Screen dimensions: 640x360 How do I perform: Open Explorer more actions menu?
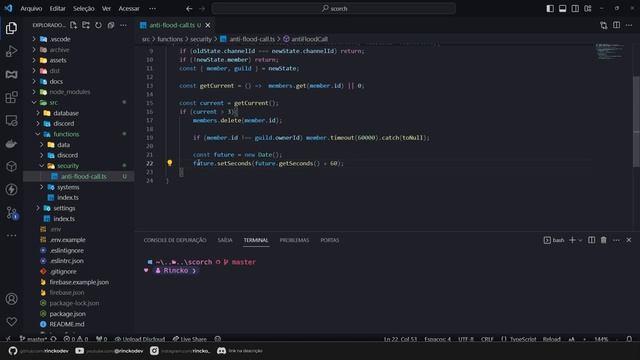point(123,25)
